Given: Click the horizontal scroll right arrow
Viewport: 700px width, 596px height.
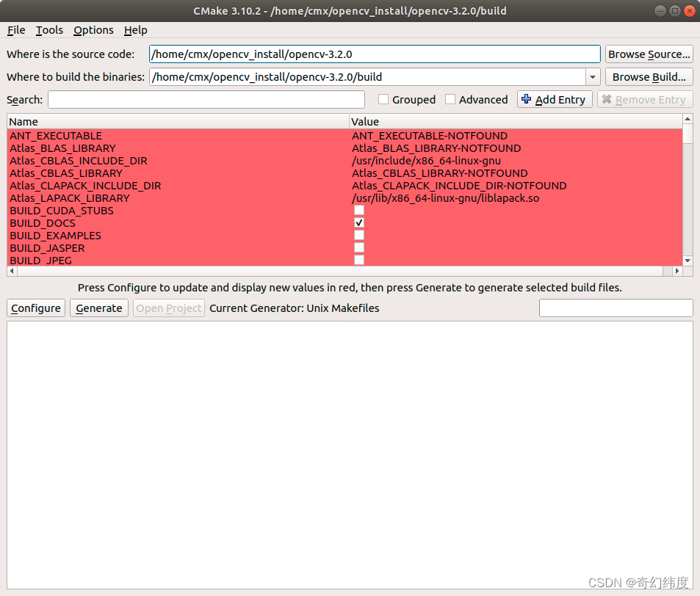Looking at the screenshot, I should click(677, 271).
